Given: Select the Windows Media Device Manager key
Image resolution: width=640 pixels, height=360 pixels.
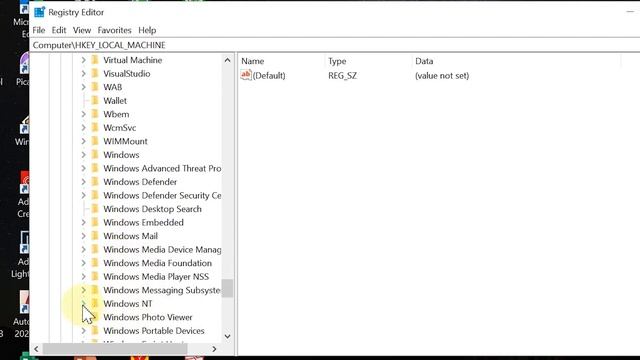Looking at the screenshot, I should coord(162,249).
